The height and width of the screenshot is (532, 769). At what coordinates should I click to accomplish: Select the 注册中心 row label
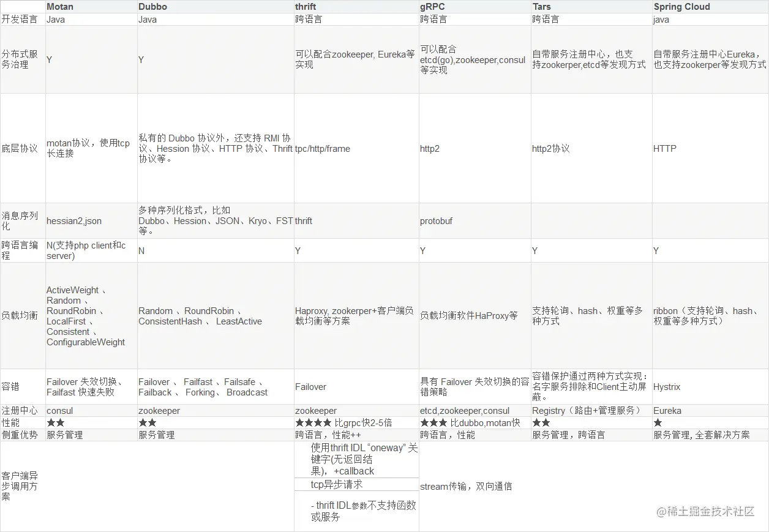click(x=20, y=411)
